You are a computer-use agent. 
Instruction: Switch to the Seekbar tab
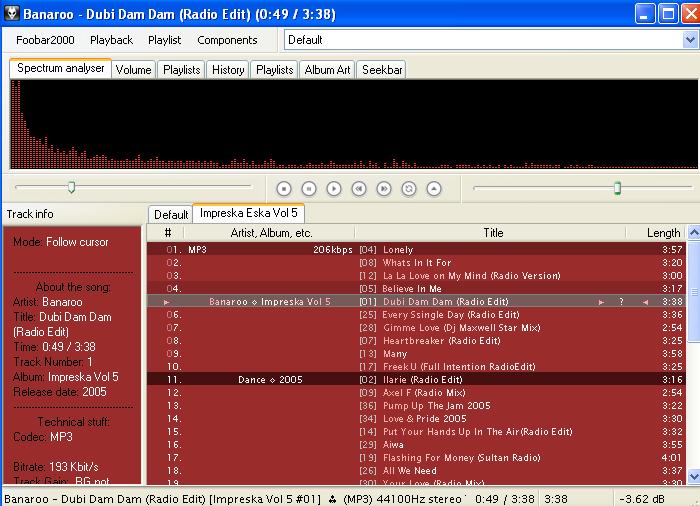pyautogui.click(x=382, y=70)
